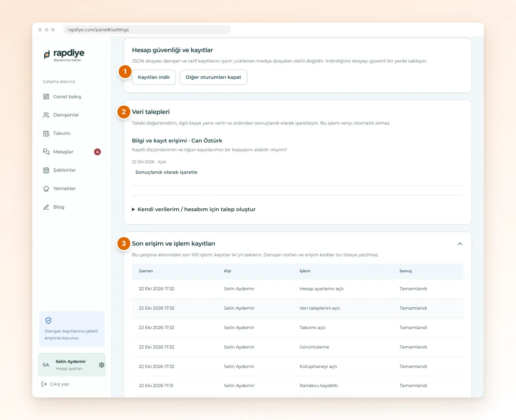Click the Çıkış yap logout icon
The width and height of the screenshot is (516, 420).
pos(44,384)
